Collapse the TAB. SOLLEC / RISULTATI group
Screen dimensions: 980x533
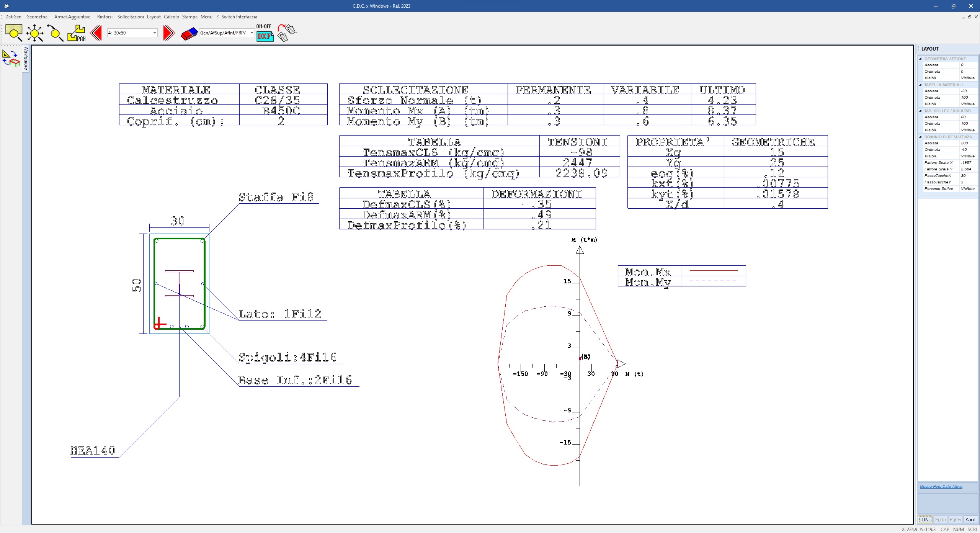pos(921,111)
